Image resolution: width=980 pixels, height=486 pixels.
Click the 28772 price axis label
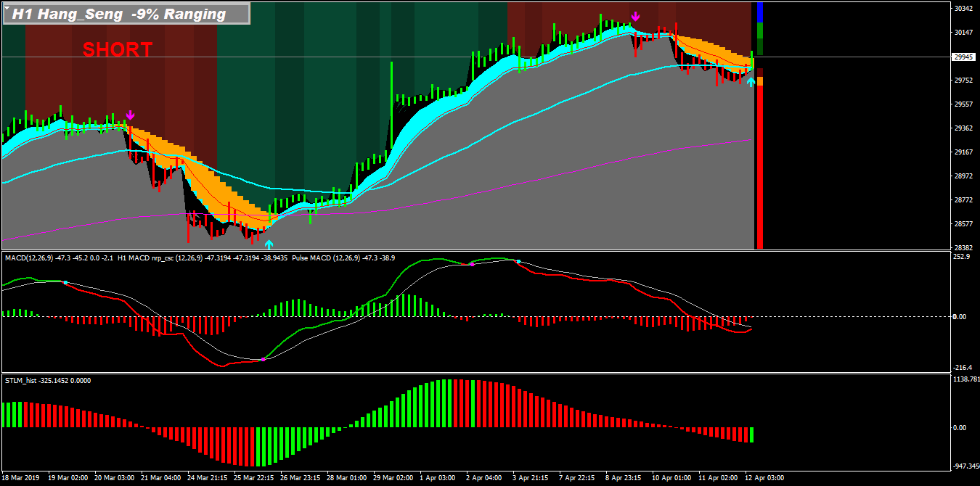pos(964,200)
